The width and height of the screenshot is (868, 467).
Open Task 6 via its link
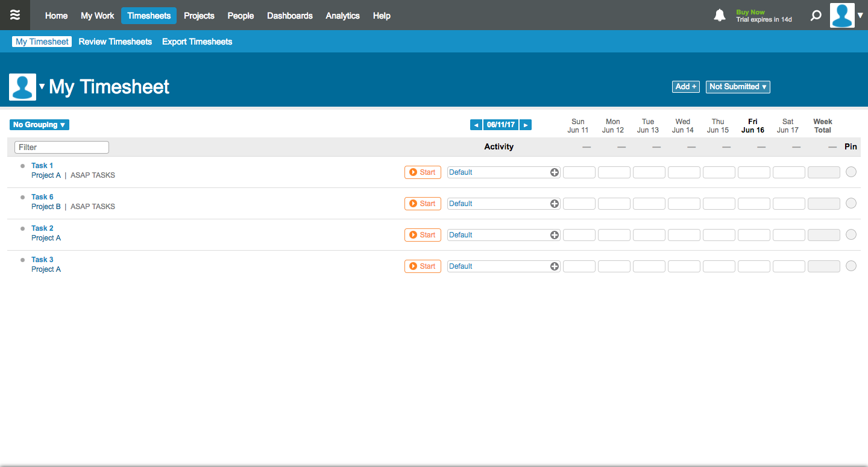coord(42,196)
